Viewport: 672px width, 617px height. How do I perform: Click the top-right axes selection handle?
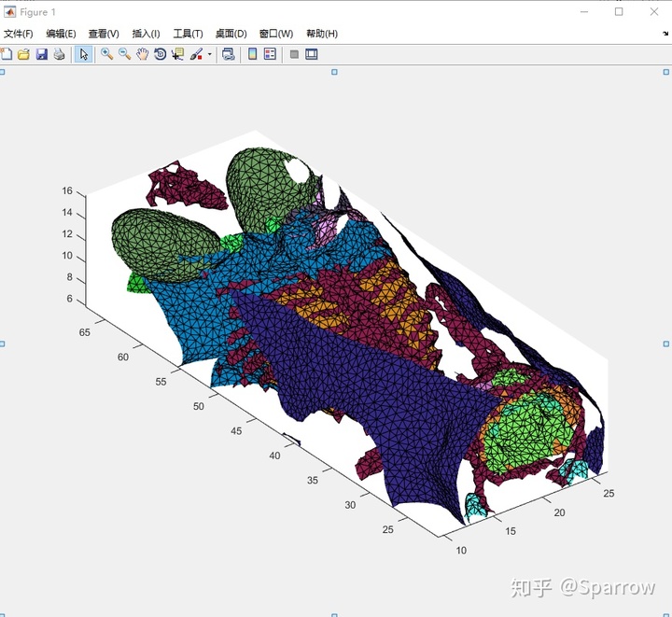click(666, 72)
